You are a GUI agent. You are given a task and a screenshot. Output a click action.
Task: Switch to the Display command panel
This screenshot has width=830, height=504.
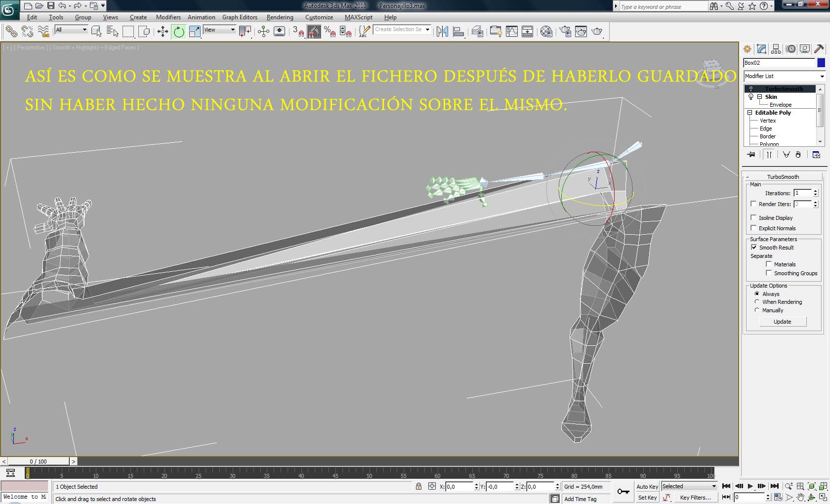click(805, 49)
